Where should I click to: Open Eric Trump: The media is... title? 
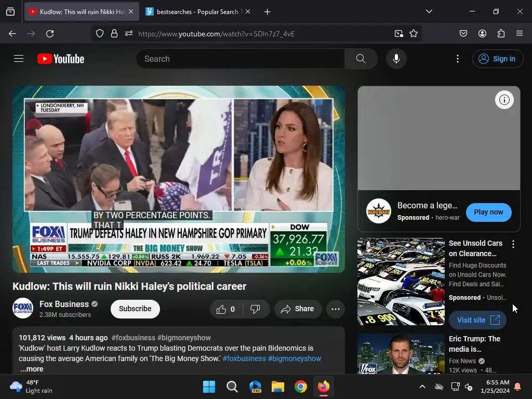[474, 344]
